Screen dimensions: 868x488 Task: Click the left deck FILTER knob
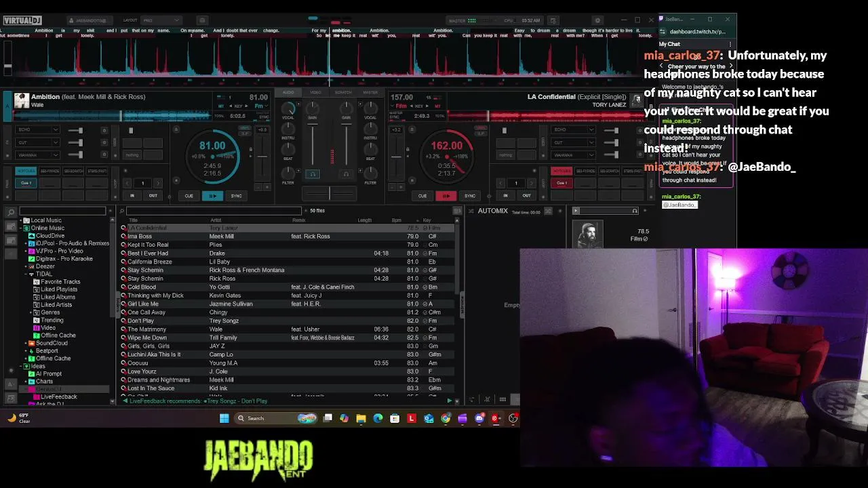tap(288, 173)
